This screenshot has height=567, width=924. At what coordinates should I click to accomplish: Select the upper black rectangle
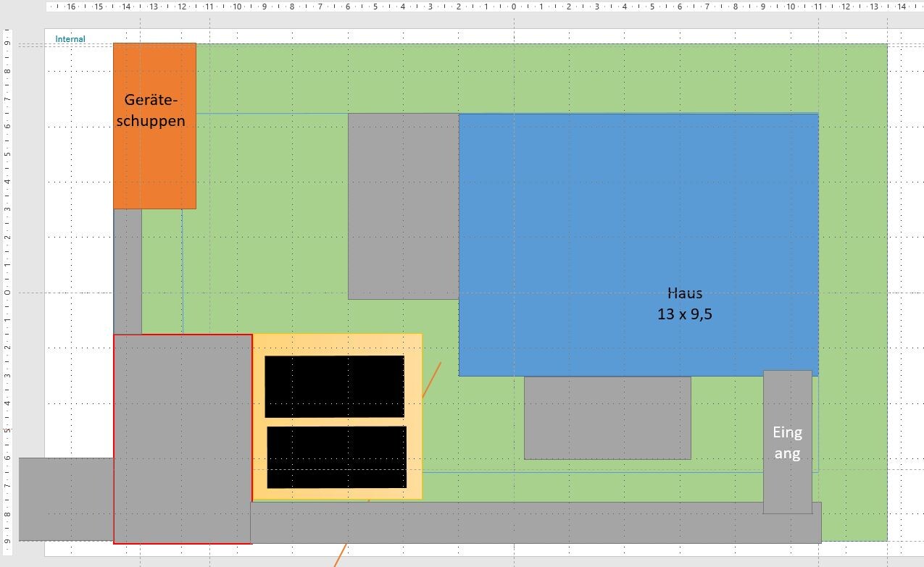point(334,387)
